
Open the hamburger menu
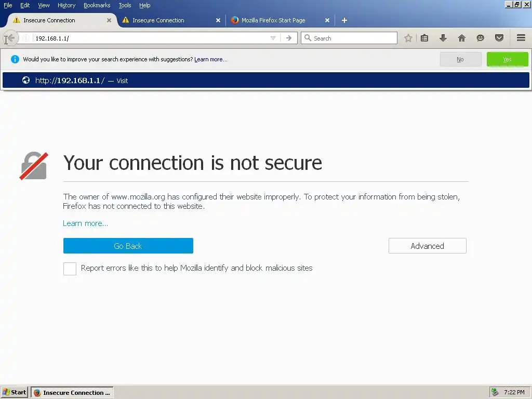click(x=521, y=38)
